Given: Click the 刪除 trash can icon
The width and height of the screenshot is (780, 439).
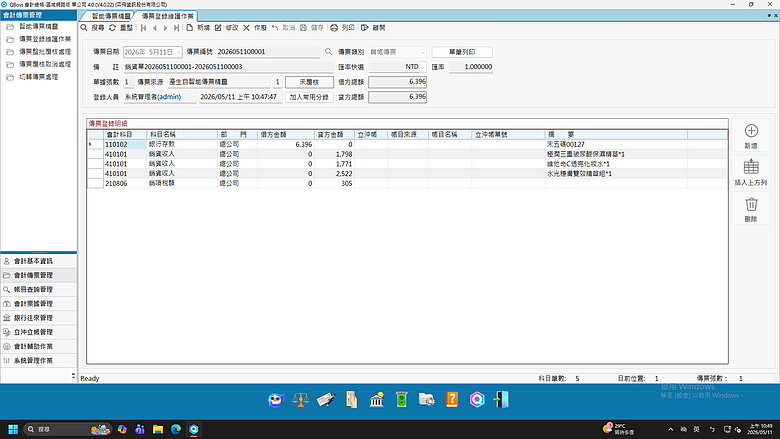Looking at the screenshot, I should pyautogui.click(x=751, y=204).
